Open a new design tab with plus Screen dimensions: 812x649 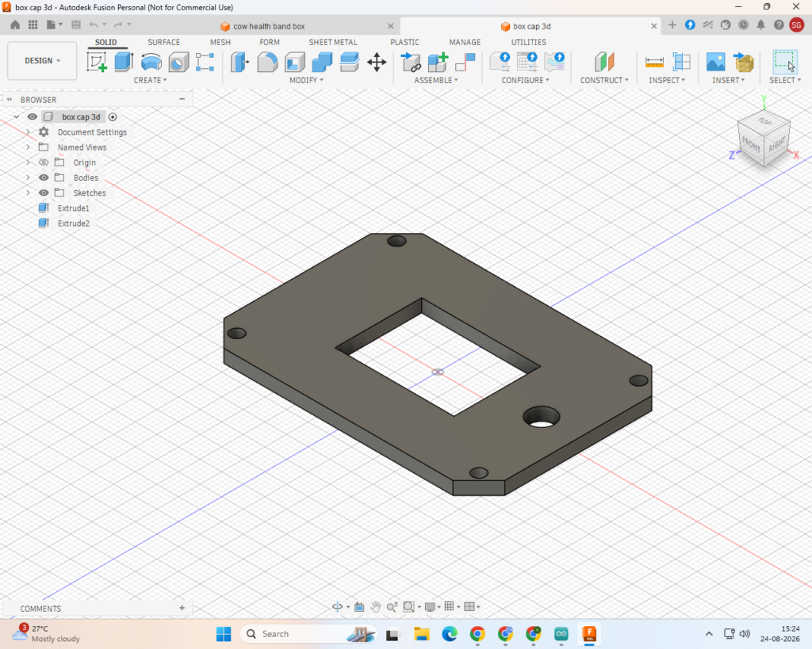tap(672, 25)
